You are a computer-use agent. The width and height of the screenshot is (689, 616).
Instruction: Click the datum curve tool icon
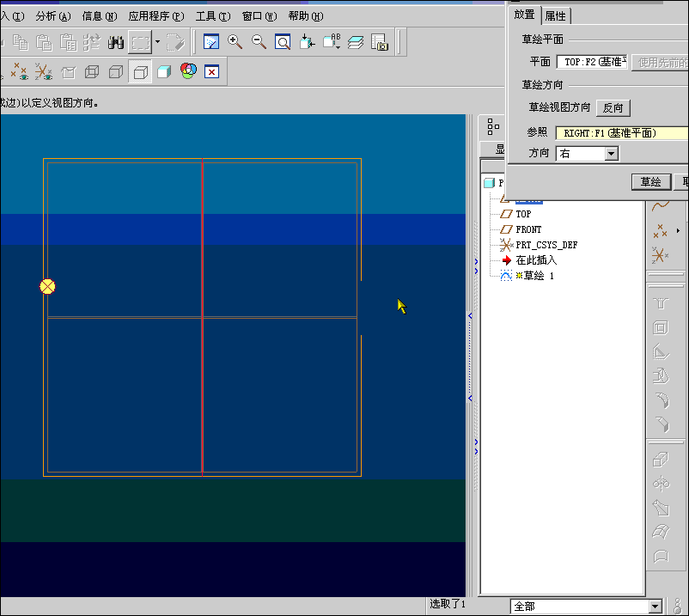pos(661,205)
